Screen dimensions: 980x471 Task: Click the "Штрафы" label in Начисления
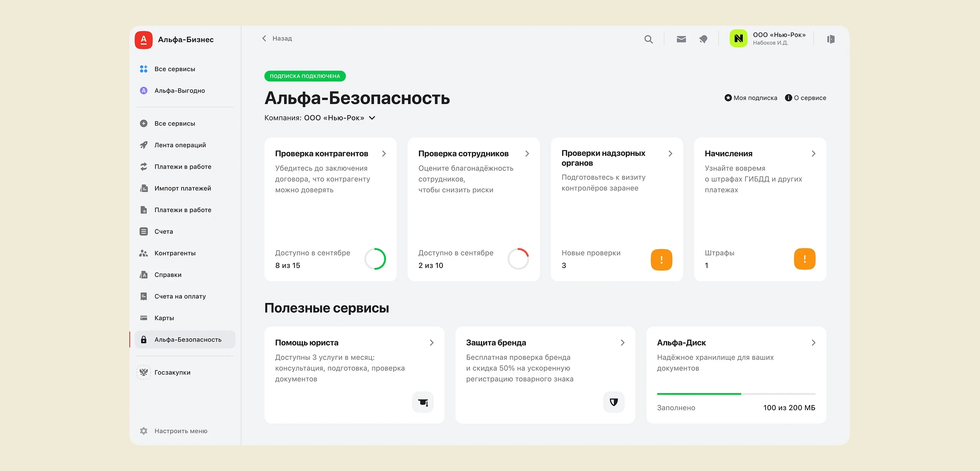(720, 253)
